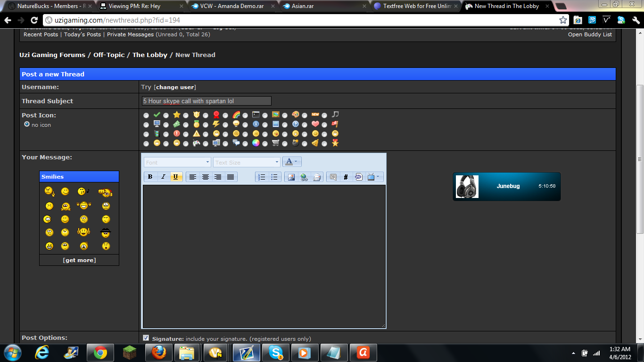Justify the message text
The width and height of the screenshot is (644, 362).
(x=231, y=177)
